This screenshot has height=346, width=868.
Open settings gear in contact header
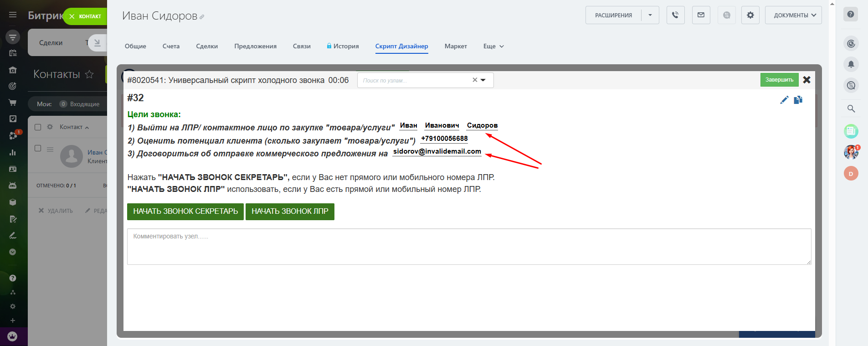[x=750, y=15]
